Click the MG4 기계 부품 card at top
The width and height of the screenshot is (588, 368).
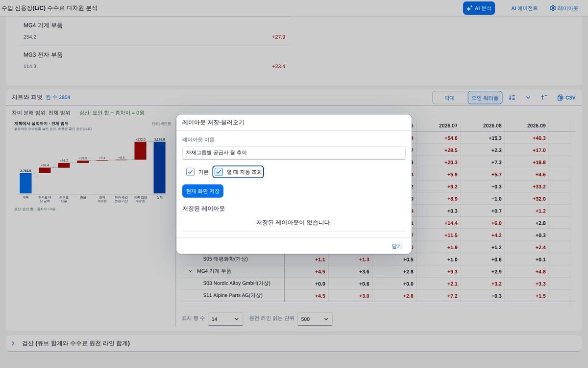click(x=154, y=31)
